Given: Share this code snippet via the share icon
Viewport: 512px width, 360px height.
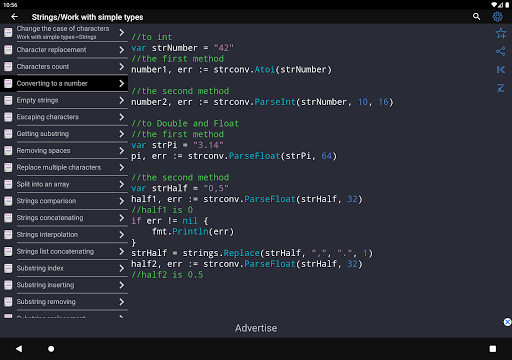Looking at the screenshot, I should (x=501, y=51).
